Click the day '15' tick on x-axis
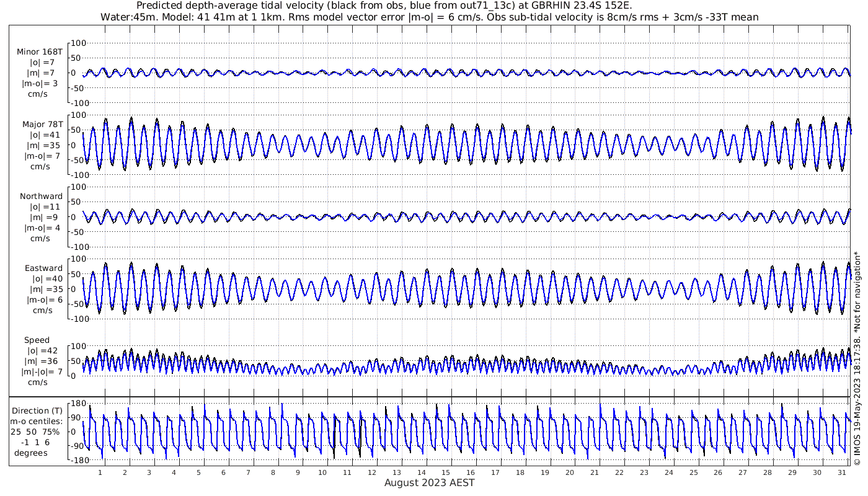This screenshot has height=496, width=868. 446,472
